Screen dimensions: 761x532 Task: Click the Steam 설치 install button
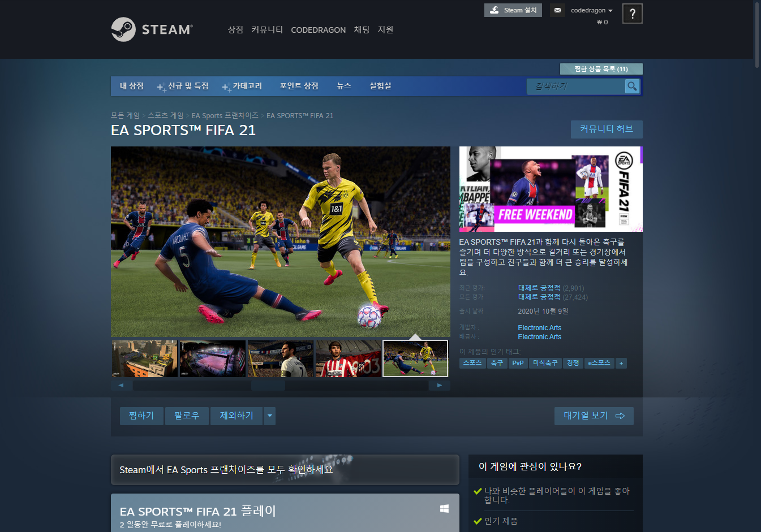(513, 10)
